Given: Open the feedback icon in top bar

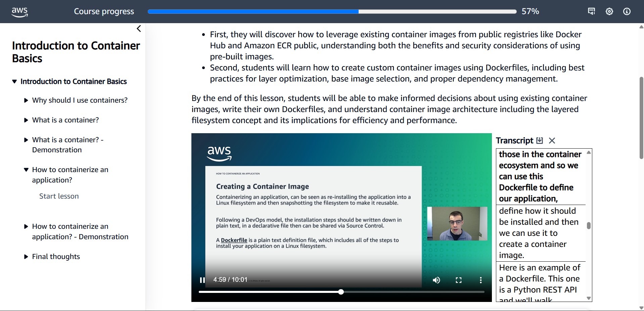Looking at the screenshot, I should [591, 11].
